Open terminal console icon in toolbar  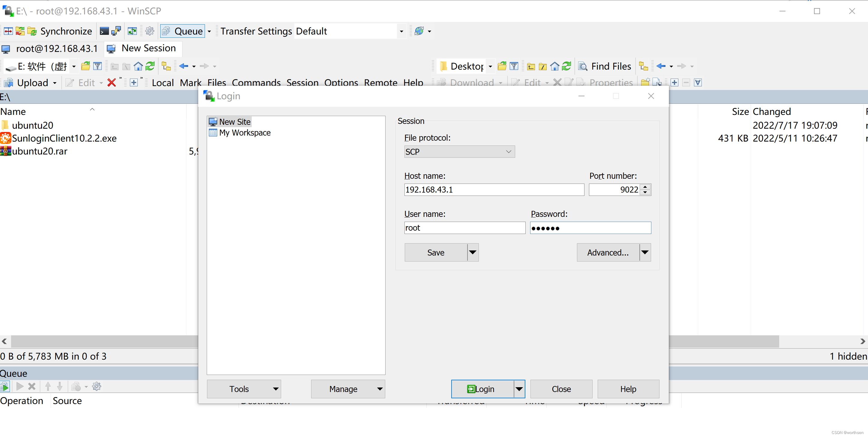click(104, 31)
